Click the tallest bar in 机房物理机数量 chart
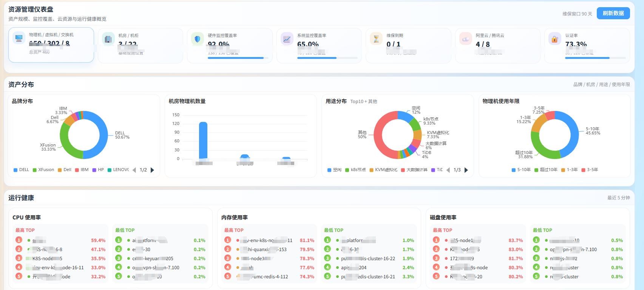The image size is (644, 290). point(203,140)
